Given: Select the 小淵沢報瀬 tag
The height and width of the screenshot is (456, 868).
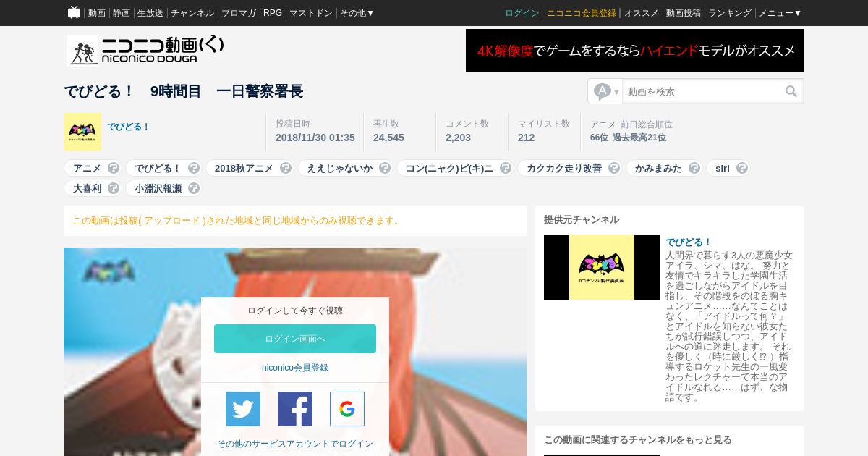Looking at the screenshot, I should click(x=158, y=188).
